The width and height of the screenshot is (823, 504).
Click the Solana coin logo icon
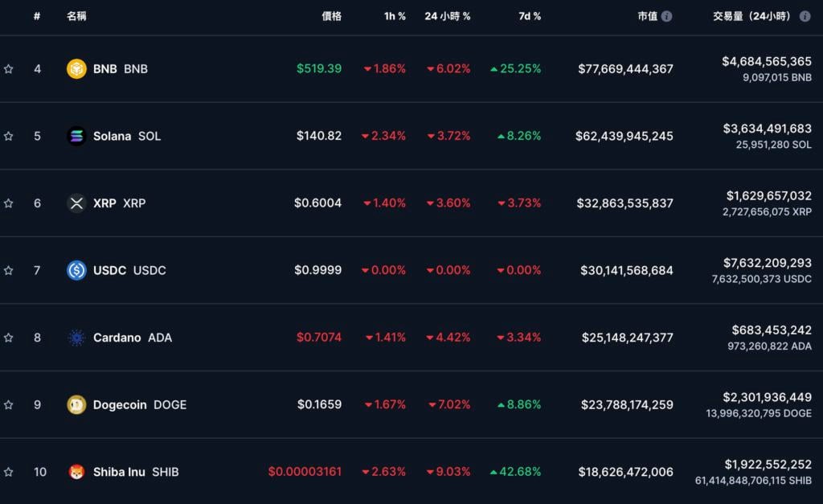pyautogui.click(x=76, y=137)
